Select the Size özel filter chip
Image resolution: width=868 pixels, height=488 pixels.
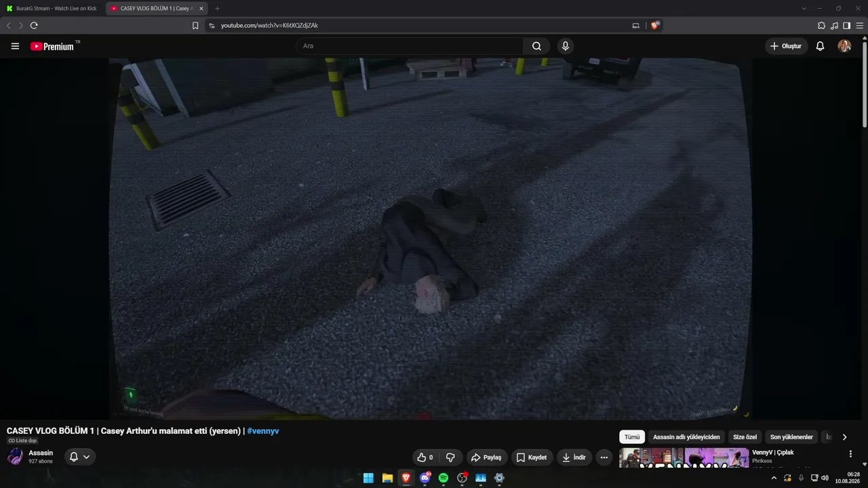point(745,437)
